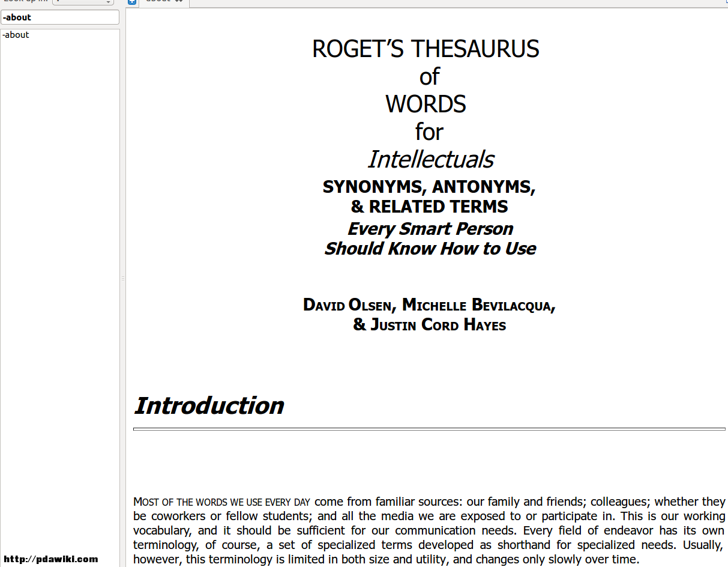The height and width of the screenshot is (567, 728).
Task: Click the ROGET'S THESAURUS title line
Action: [426, 49]
